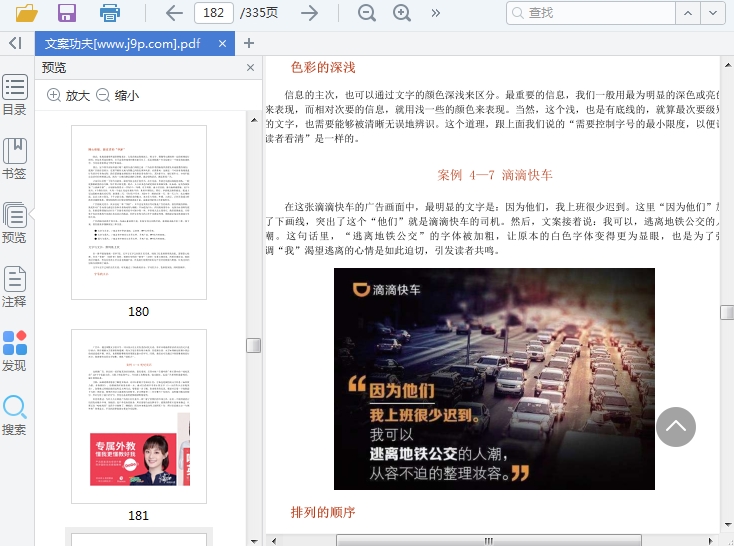Open a new tab with the plus button
Image resolution: width=734 pixels, height=546 pixels.
(249, 44)
